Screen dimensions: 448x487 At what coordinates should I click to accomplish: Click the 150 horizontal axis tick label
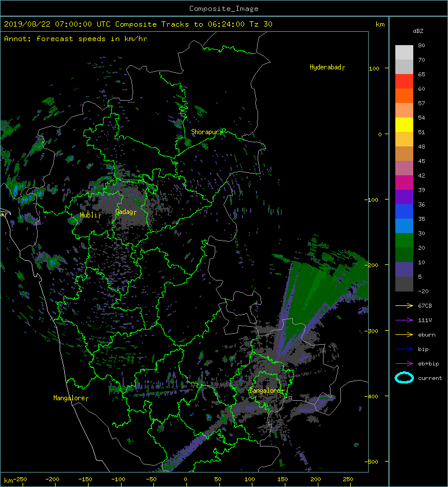pyautogui.click(x=282, y=479)
